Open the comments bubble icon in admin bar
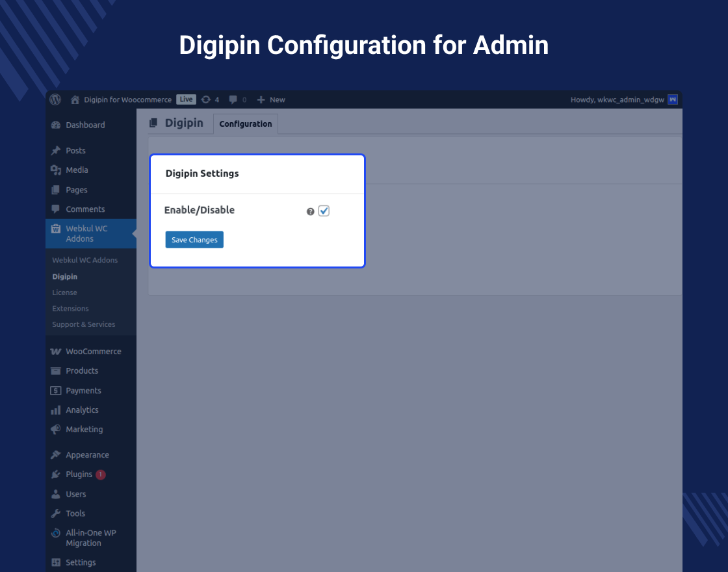Viewport: 728px width, 572px height. (x=233, y=99)
